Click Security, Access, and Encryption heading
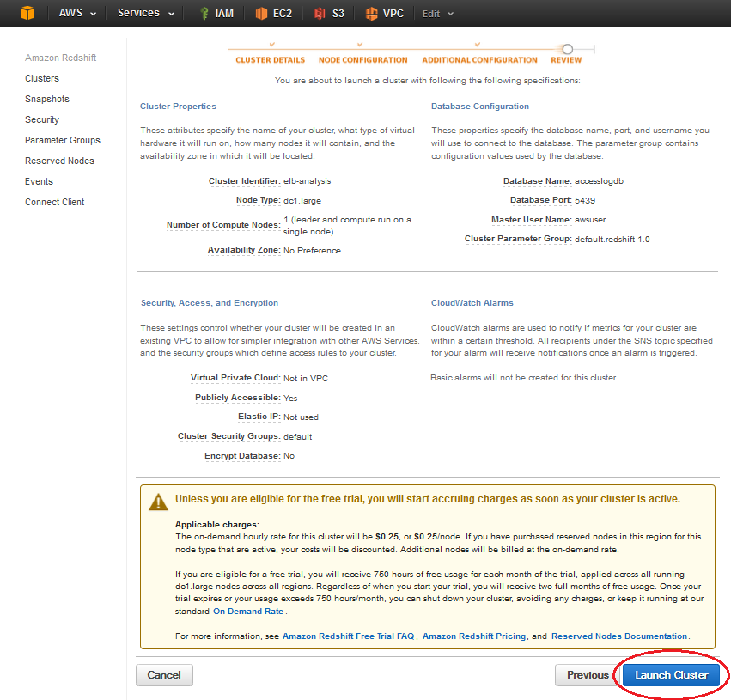The height and width of the screenshot is (700, 731). pos(210,303)
